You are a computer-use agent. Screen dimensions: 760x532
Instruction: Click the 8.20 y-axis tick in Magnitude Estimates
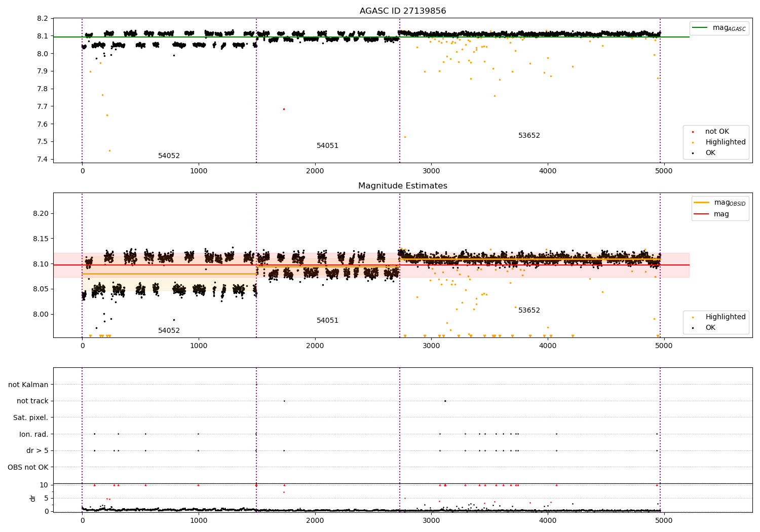tap(41, 214)
